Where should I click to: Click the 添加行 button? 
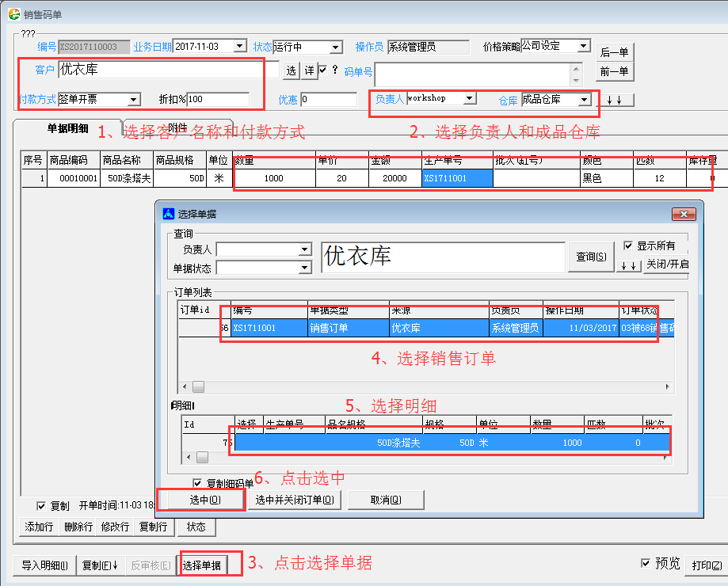click(x=39, y=527)
